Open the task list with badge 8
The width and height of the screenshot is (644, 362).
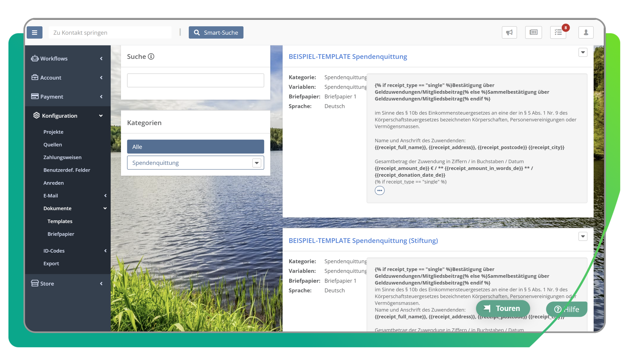tap(558, 32)
